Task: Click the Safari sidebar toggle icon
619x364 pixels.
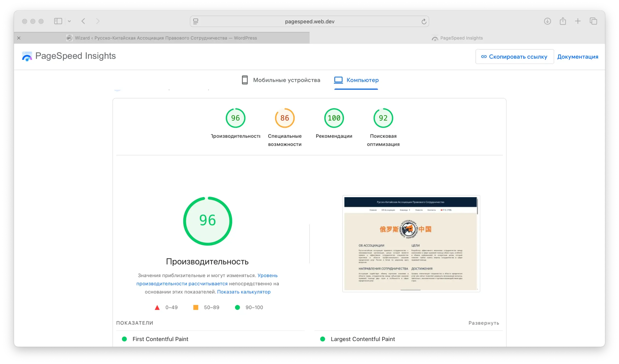Action: [58, 21]
